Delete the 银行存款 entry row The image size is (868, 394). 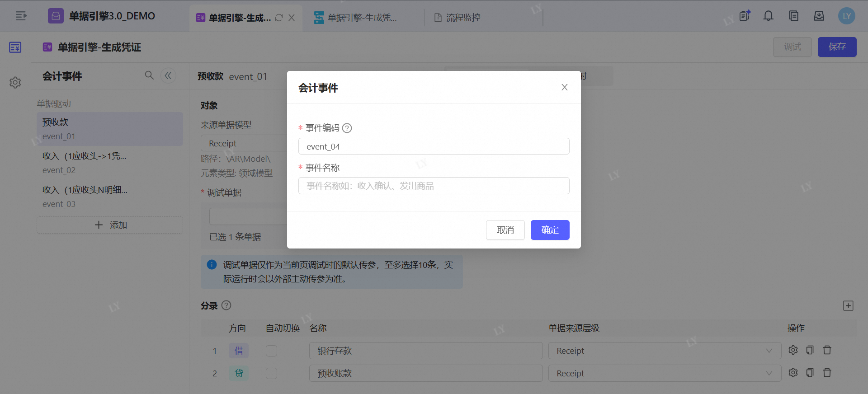tap(827, 350)
